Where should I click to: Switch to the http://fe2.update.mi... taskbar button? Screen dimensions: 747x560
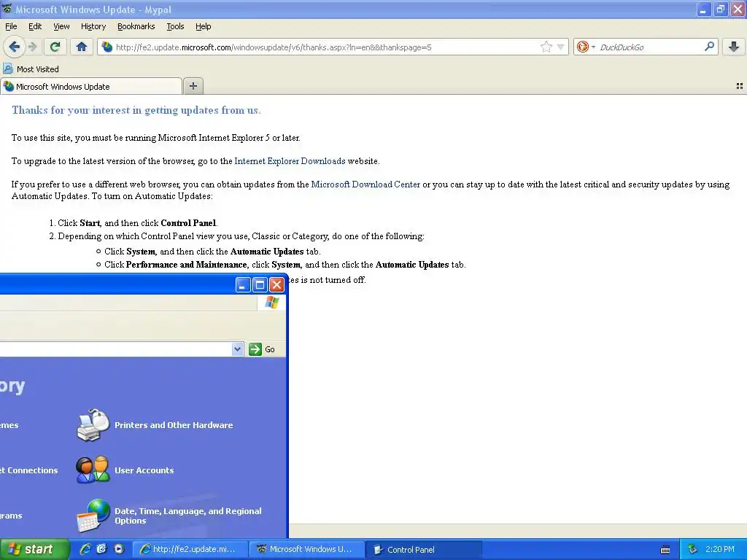pyautogui.click(x=190, y=549)
